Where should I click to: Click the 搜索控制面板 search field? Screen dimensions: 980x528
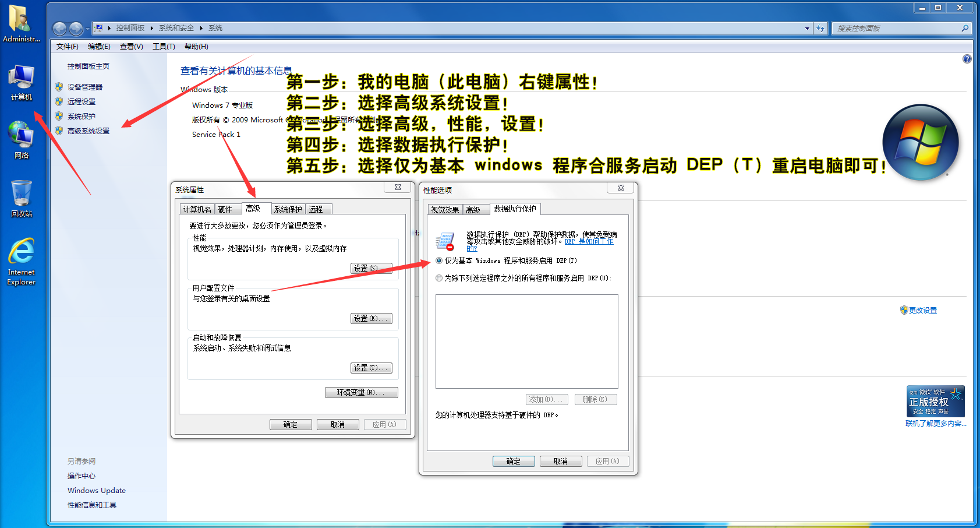(897, 28)
